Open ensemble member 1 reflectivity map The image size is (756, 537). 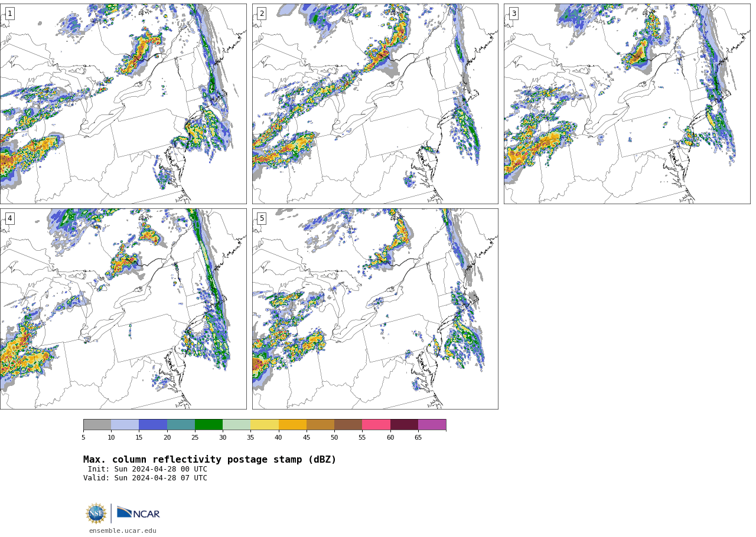123,104
